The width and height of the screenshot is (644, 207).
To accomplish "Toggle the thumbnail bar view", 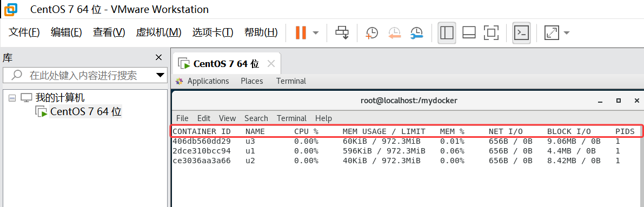I will 469,33.
